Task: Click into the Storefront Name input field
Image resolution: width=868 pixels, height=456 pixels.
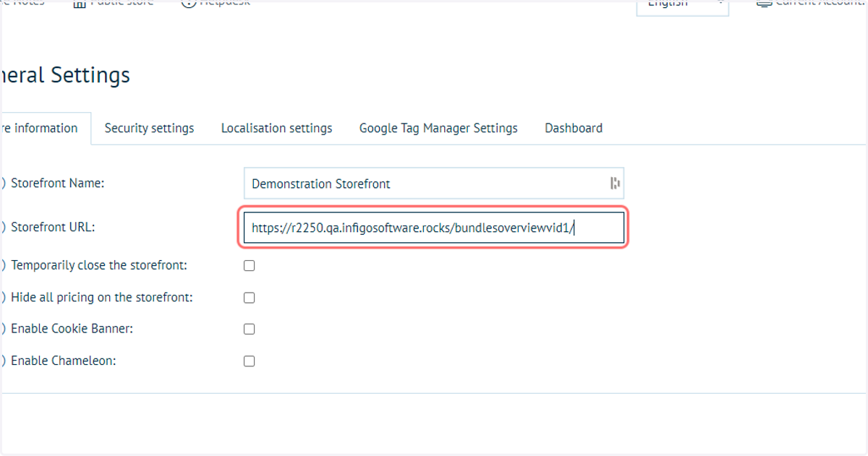Action: [434, 184]
